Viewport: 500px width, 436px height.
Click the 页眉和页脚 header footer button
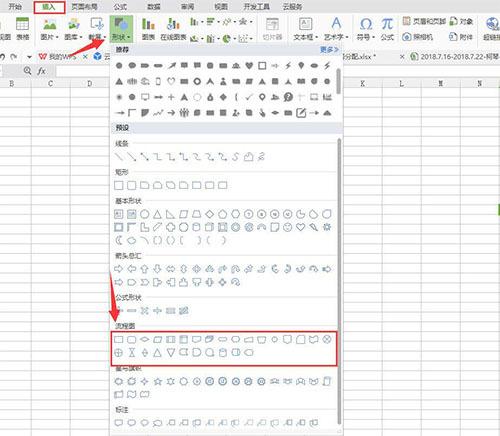[x=424, y=22]
